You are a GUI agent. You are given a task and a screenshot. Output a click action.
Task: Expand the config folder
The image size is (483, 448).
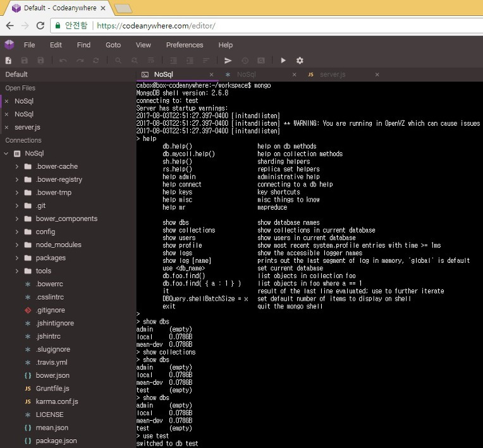point(17,232)
